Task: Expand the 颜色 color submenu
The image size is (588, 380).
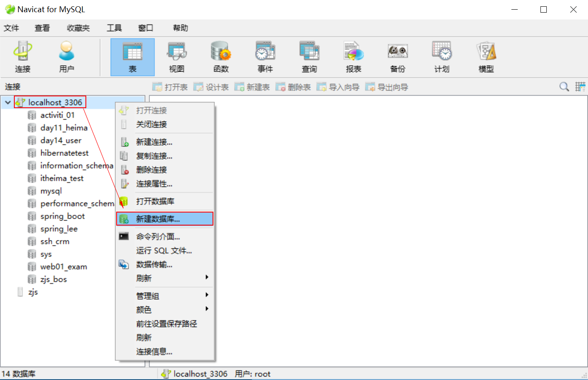Action: (165, 310)
